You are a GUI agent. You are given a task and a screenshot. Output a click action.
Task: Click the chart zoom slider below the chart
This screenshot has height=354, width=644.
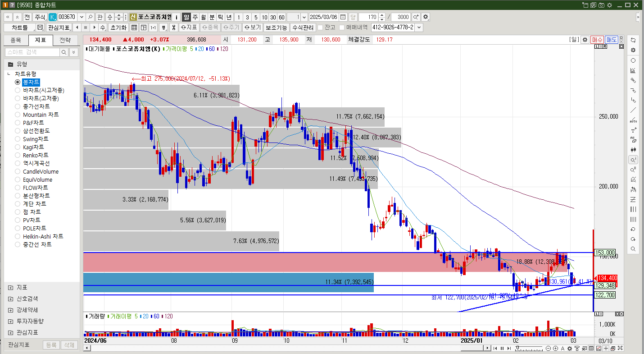coord(529,349)
